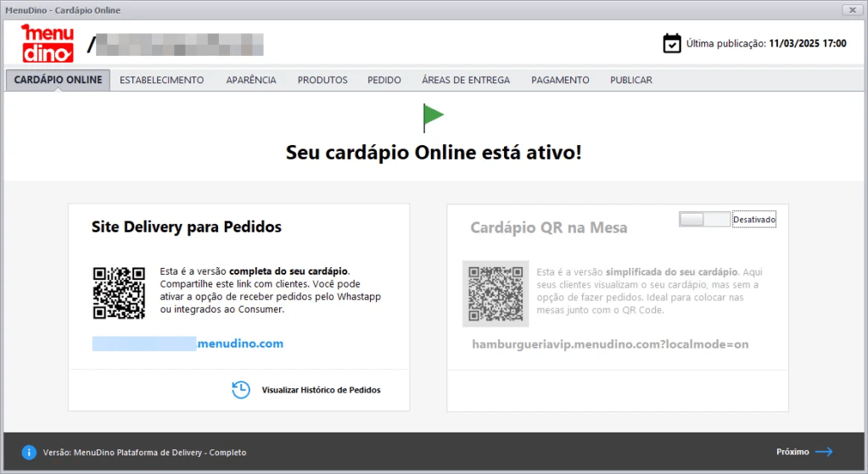The width and height of the screenshot is (868, 474).
Task: Click the blue info icon in footer
Action: [29, 453]
